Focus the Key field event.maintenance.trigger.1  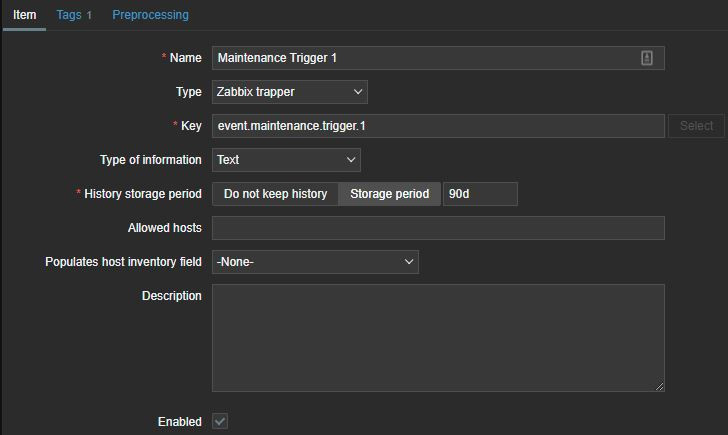point(438,126)
